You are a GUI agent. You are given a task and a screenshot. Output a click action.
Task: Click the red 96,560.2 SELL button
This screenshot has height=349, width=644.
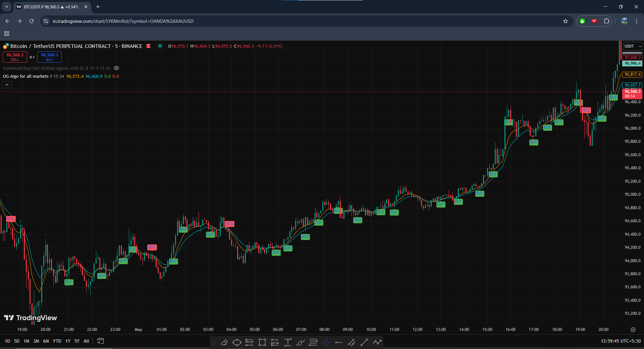click(x=15, y=57)
